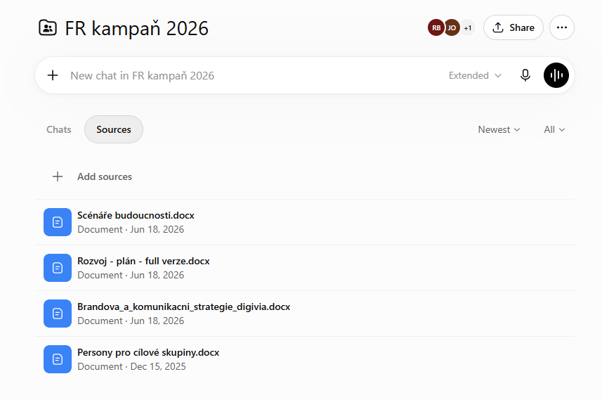
Task: Click the Persony pro cílové skupiny file icon
Action: pos(58,359)
